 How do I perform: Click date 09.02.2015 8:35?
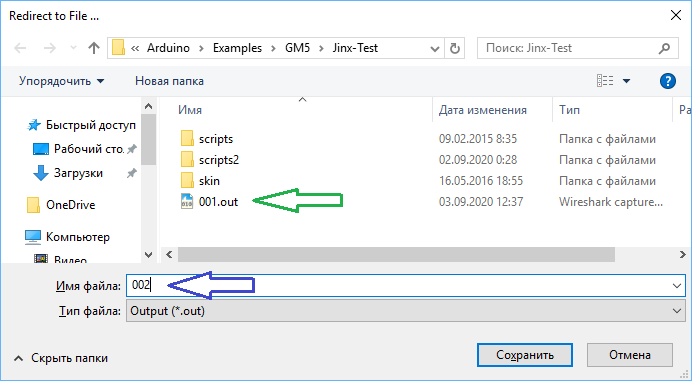(x=478, y=139)
